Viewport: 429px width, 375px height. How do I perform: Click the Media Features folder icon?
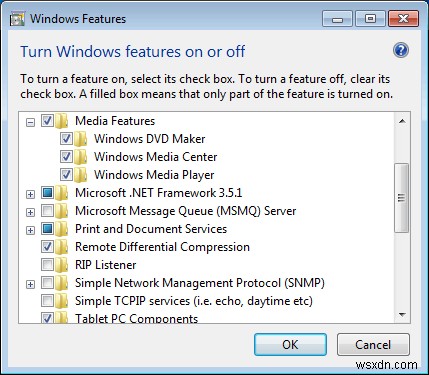[x=61, y=121]
